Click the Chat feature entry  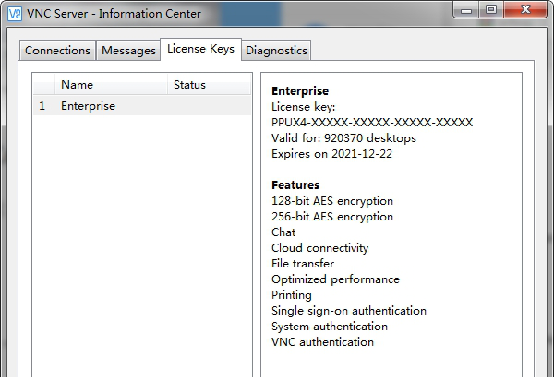283,232
